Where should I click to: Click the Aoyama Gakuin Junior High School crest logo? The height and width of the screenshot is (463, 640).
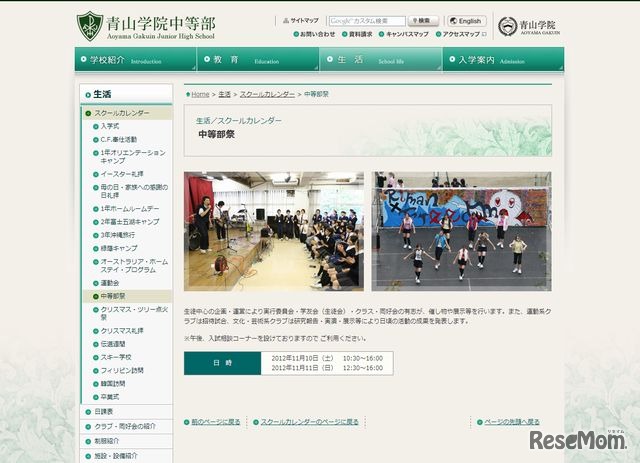point(90,26)
